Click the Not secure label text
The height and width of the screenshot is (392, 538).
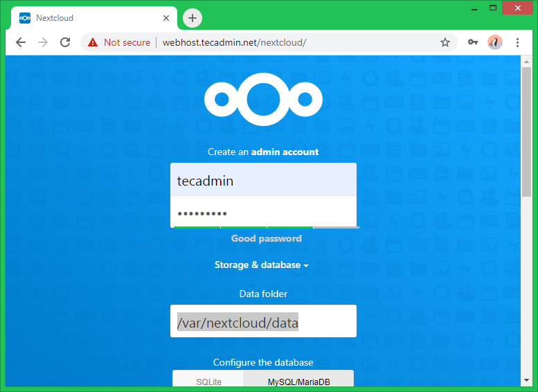(x=127, y=42)
